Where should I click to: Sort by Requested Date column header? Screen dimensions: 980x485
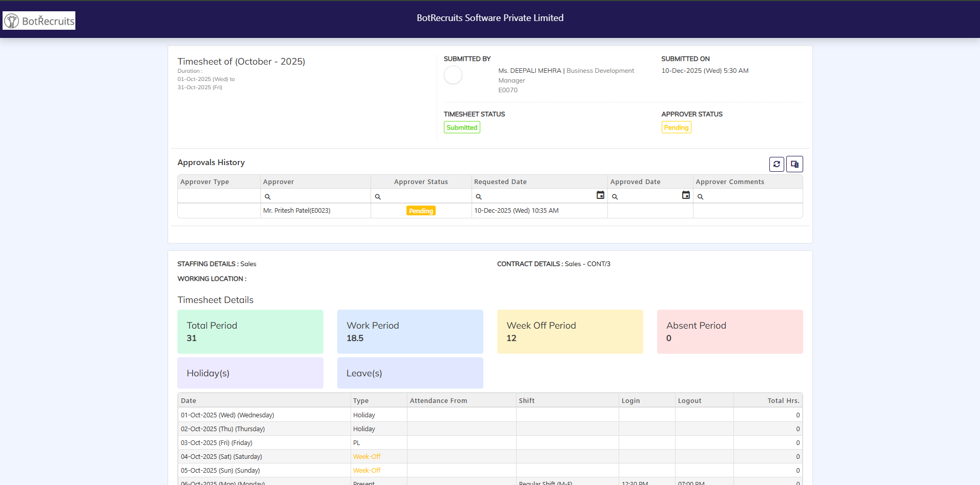(500, 182)
